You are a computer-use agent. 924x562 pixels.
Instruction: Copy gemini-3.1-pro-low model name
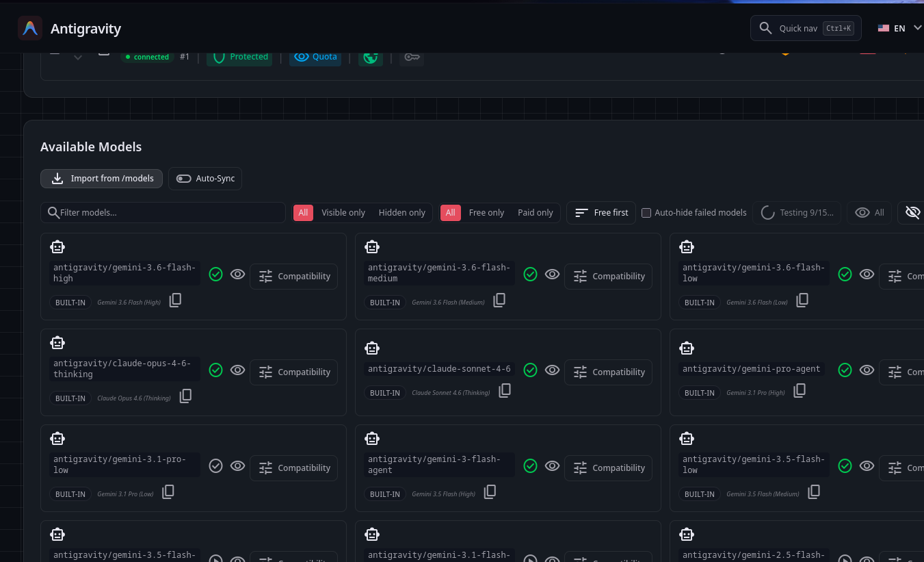click(x=168, y=491)
